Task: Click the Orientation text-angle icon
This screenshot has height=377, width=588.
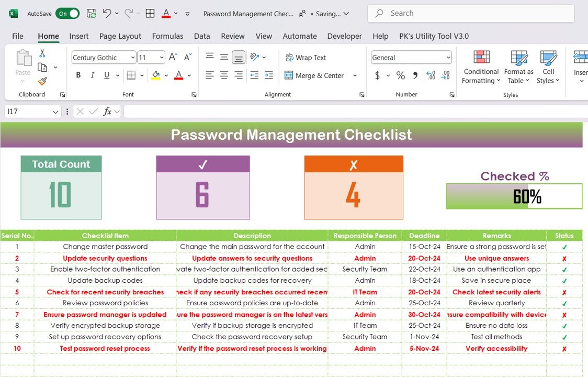Action: coord(255,57)
